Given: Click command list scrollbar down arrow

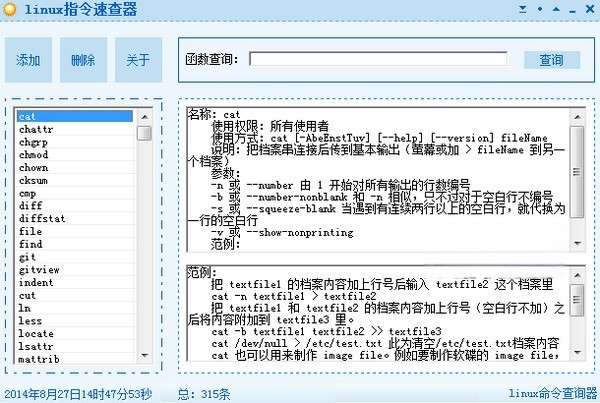Looking at the screenshot, I should 145,382.
